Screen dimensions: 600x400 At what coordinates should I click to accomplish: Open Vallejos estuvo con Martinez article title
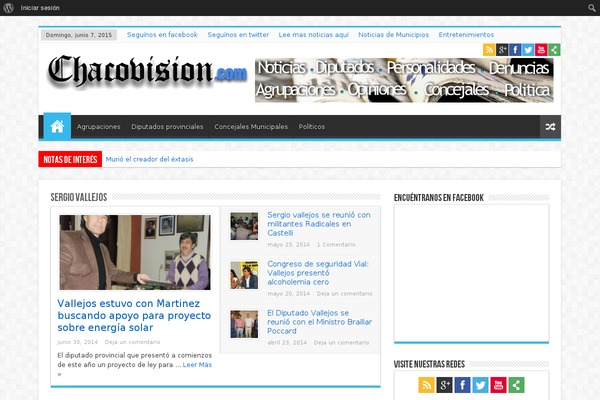(x=134, y=315)
